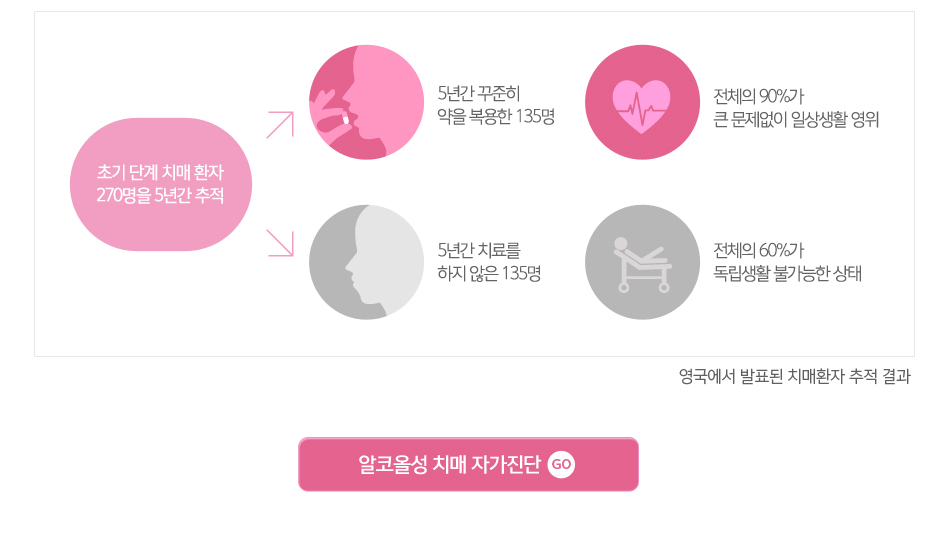Click 전체의 90%가 큰 문제없이 일상생활 영위 text
The width and height of the screenshot is (939, 554).
(795, 108)
